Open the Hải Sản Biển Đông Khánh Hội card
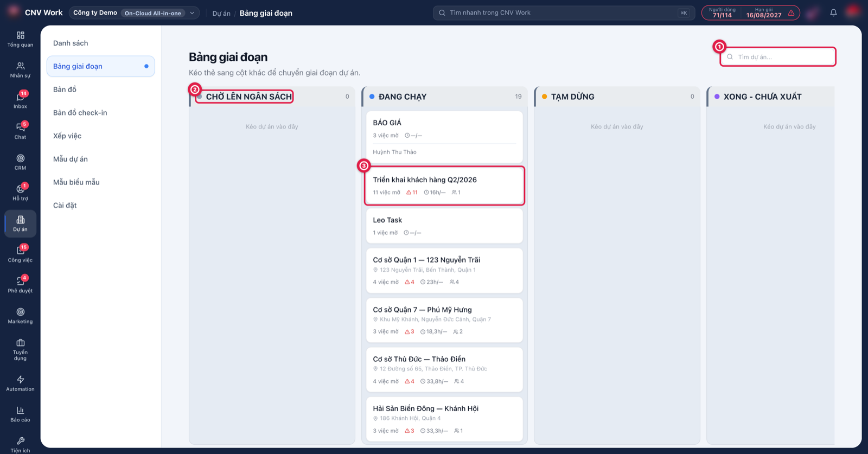 pyautogui.click(x=444, y=419)
